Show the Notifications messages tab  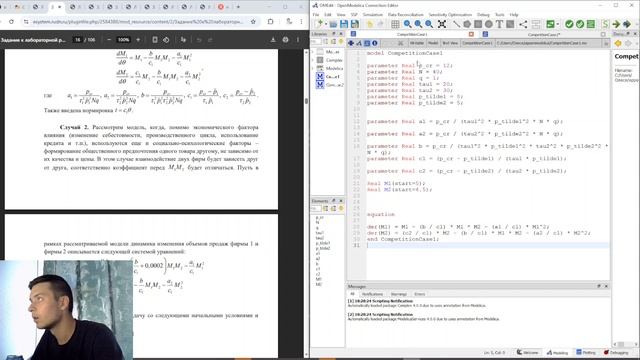pyautogui.click(x=372, y=294)
